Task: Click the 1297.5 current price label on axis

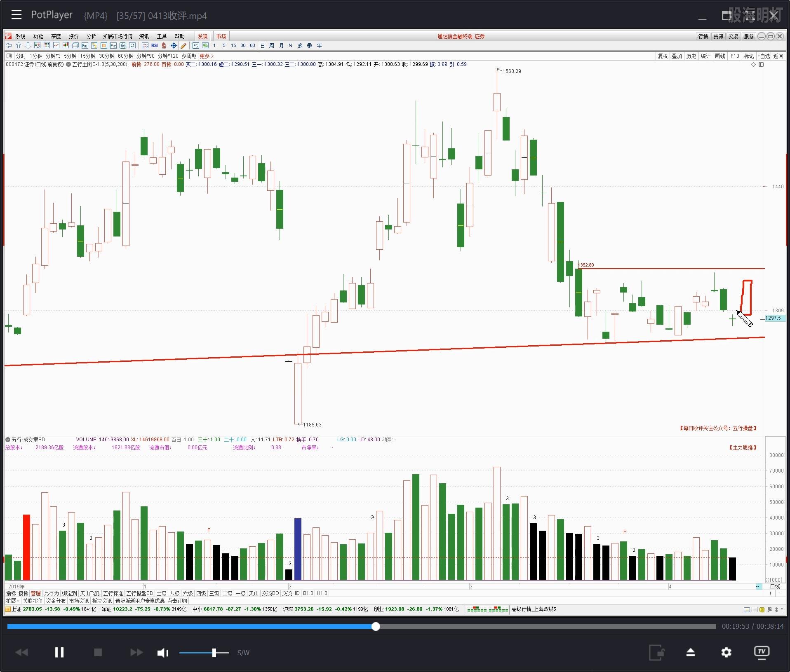Action: click(x=774, y=318)
